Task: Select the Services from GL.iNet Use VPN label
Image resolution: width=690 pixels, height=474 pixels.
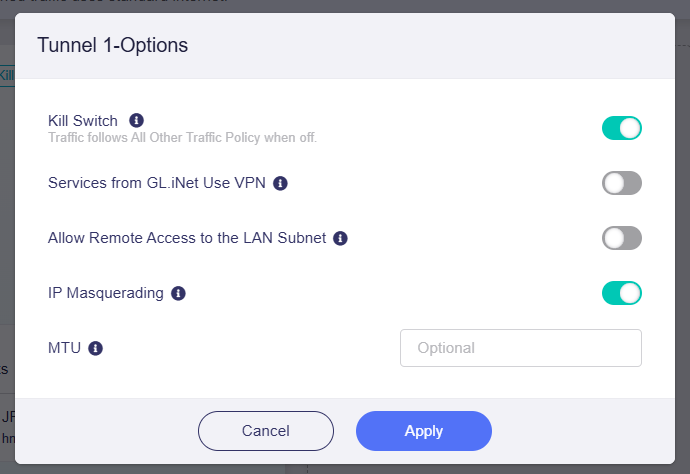Action: pos(157,183)
